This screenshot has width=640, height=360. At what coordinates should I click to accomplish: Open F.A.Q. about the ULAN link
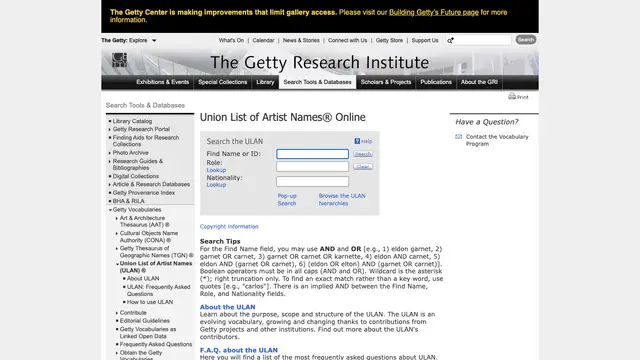tap(239, 350)
